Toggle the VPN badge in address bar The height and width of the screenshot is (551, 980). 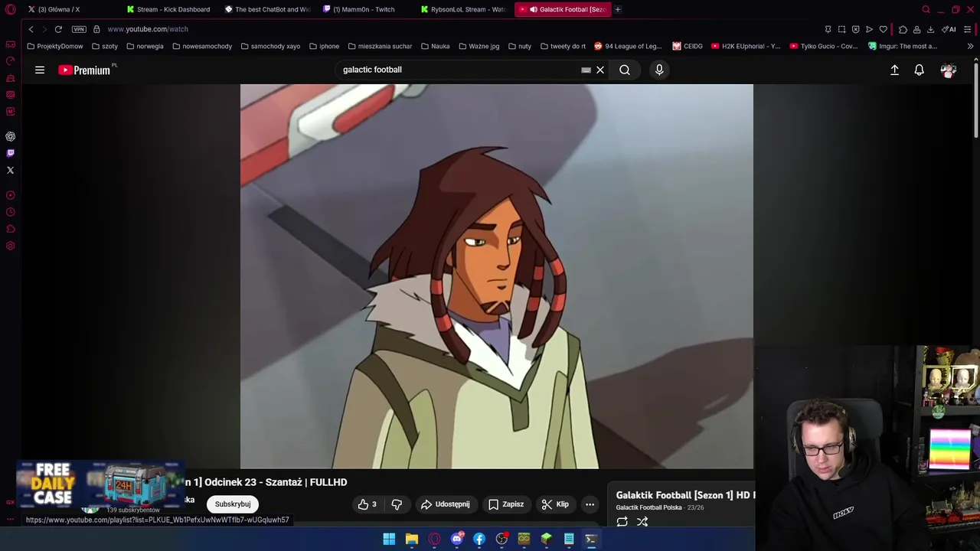pos(79,29)
